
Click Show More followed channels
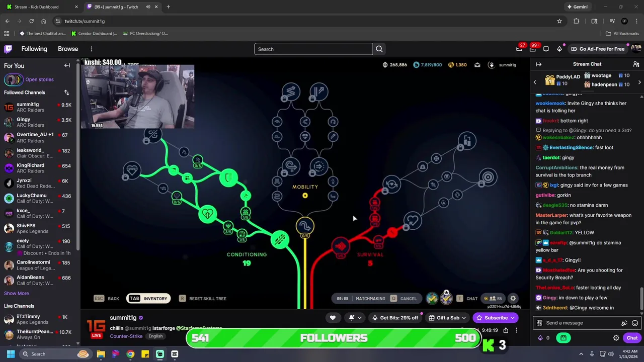point(17,294)
